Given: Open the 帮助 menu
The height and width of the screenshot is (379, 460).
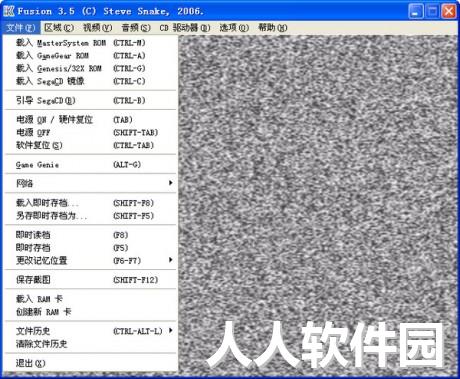Looking at the screenshot, I should point(273,28).
